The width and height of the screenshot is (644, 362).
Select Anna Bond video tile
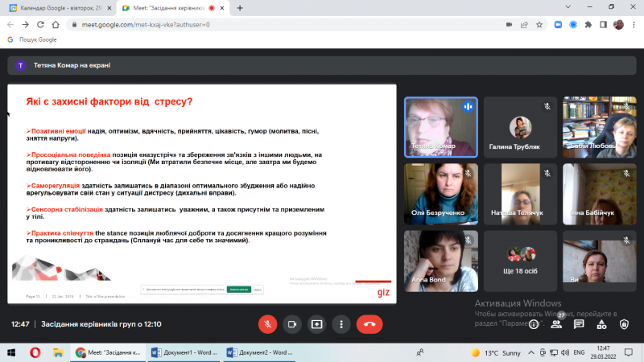coord(440,261)
